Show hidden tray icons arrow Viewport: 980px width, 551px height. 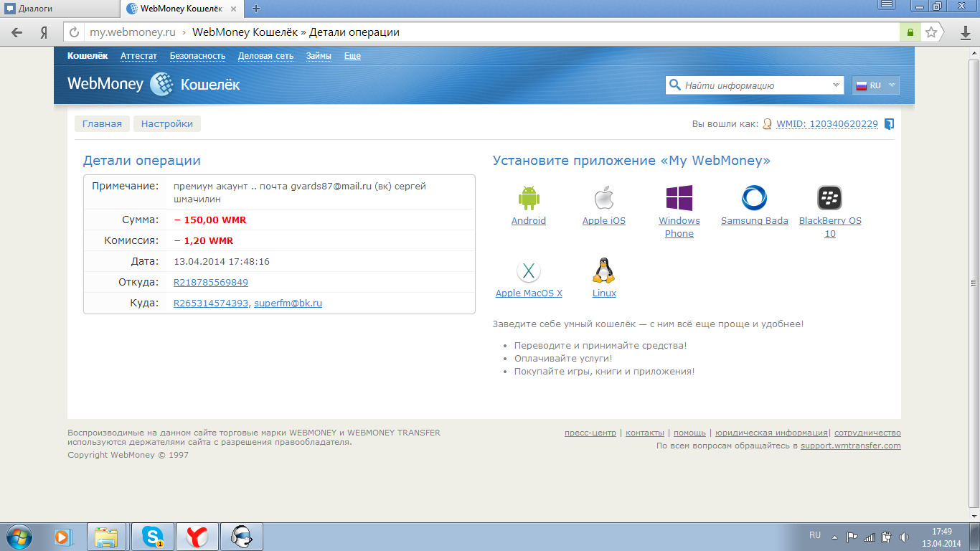point(834,537)
